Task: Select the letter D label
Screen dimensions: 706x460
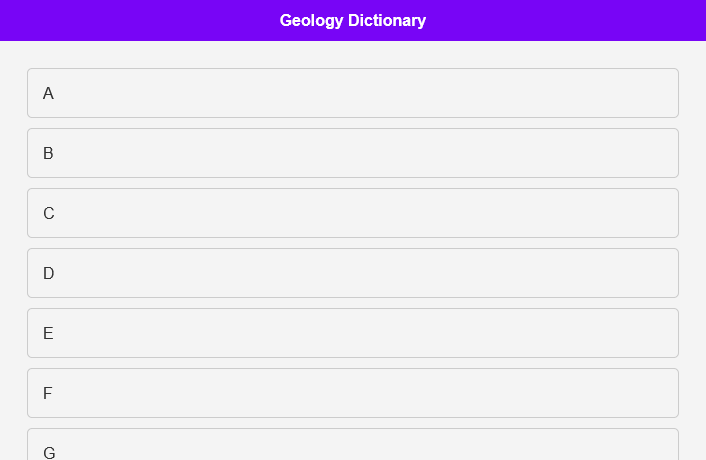Action: coord(48,273)
